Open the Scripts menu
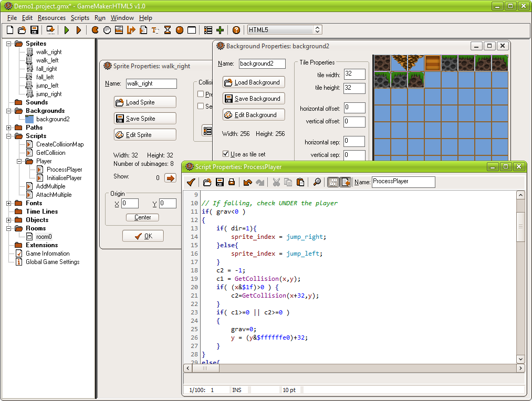 tap(80, 17)
